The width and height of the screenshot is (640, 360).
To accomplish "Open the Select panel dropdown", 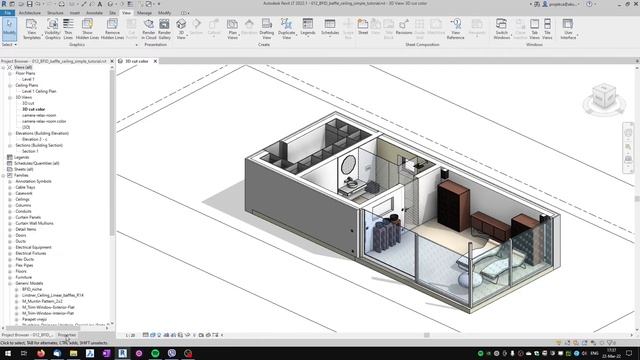I will point(9,44).
